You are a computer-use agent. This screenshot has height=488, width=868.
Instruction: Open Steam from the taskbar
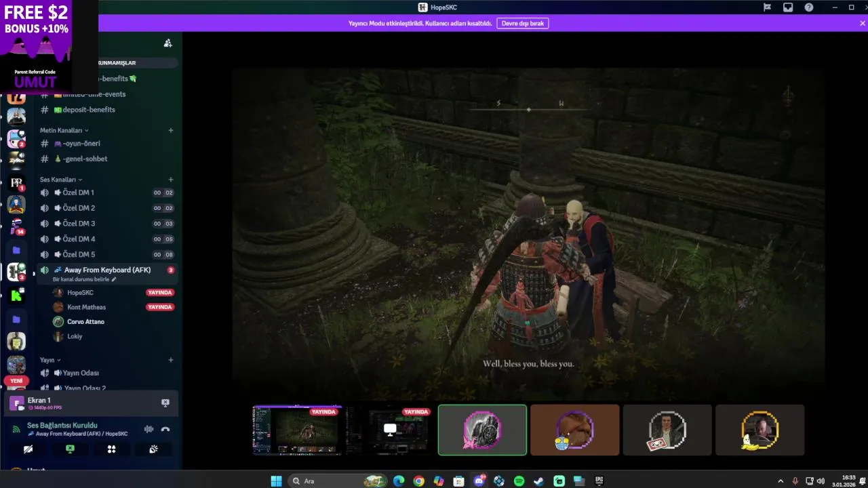[x=538, y=481]
